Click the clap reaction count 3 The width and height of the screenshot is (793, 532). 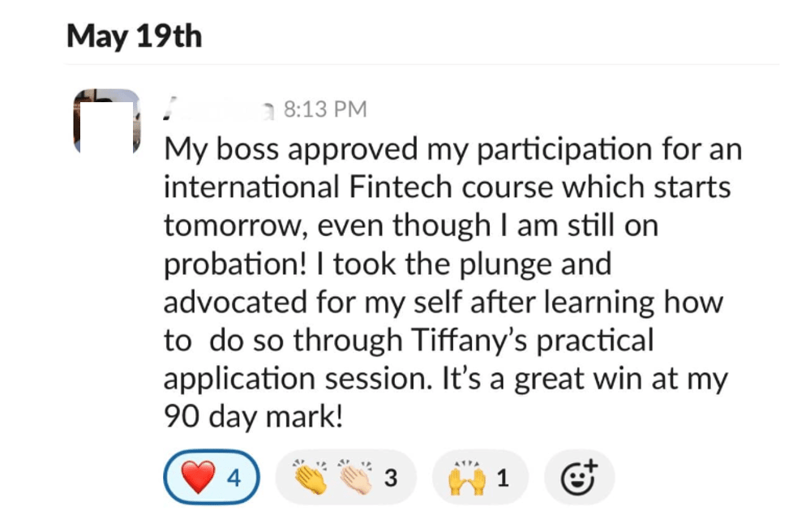(x=391, y=478)
